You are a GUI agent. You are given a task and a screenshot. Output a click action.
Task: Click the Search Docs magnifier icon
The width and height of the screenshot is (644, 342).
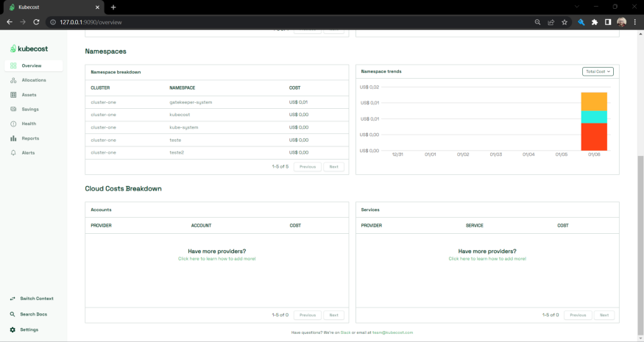click(13, 314)
